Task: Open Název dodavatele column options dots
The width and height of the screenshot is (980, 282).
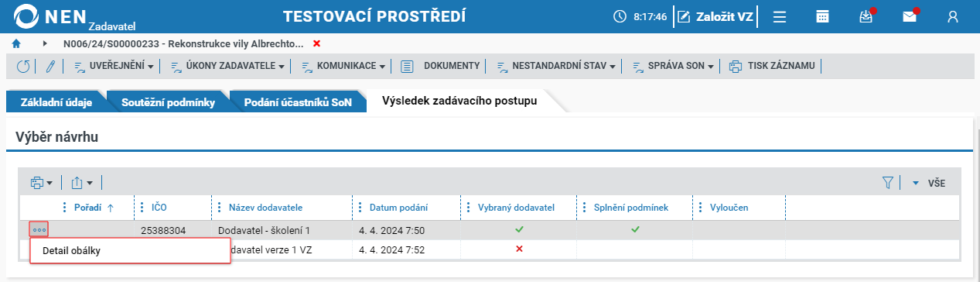Action: click(220, 208)
